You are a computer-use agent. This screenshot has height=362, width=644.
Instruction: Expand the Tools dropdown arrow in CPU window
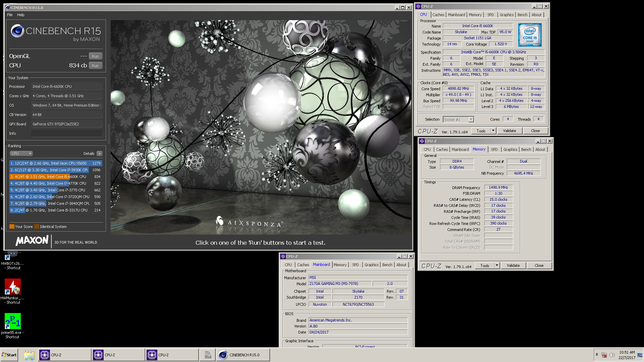pyautogui.click(x=493, y=131)
